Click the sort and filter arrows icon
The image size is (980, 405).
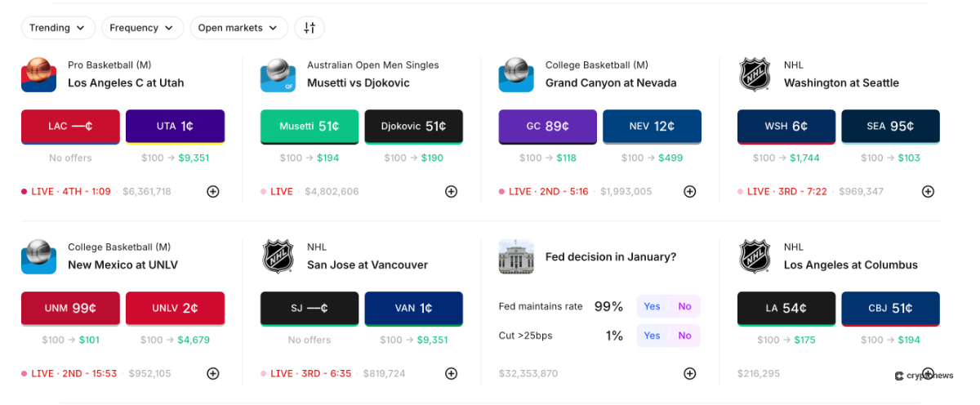(x=310, y=28)
